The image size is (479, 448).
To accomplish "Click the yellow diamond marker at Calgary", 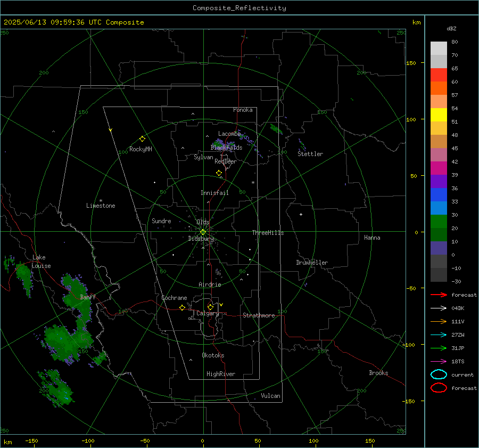I will coord(210,307).
